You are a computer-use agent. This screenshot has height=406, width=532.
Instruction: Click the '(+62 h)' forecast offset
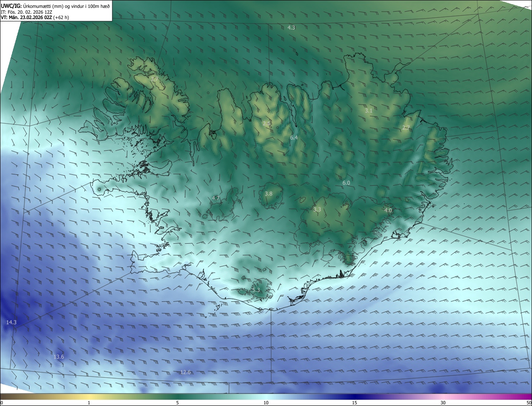tap(61, 17)
